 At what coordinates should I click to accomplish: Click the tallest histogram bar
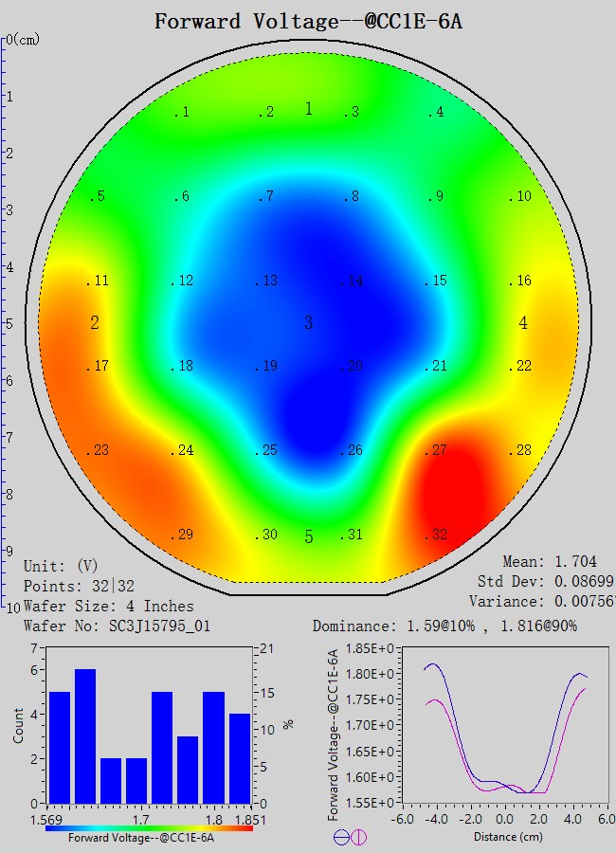click(85, 736)
